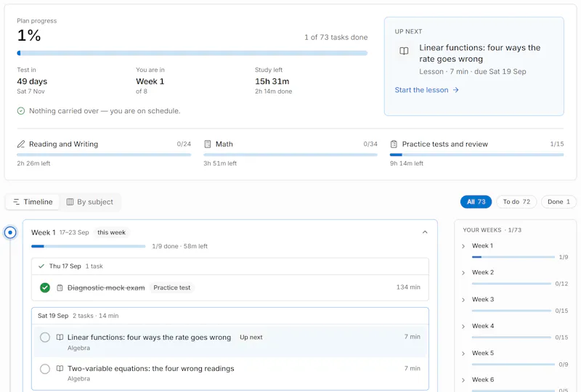Open Linear functions lesson title in Up Next
Screen dimensions: 581x392
(479, 53)
